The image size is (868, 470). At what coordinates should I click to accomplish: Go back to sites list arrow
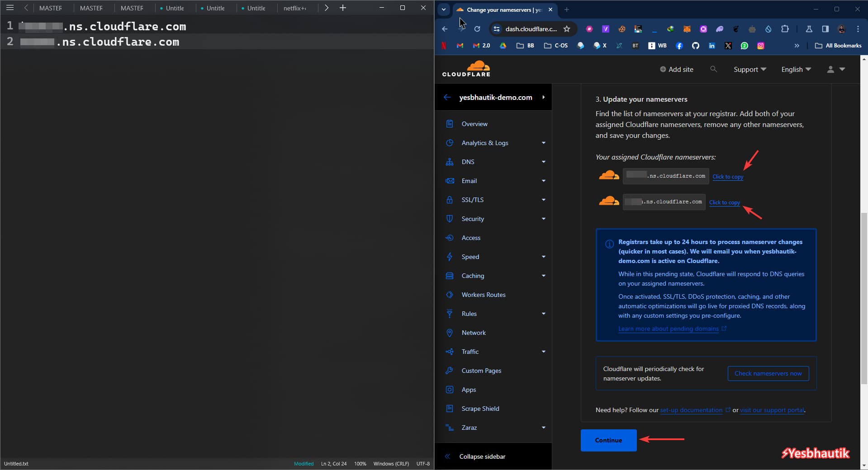point(447,97)
